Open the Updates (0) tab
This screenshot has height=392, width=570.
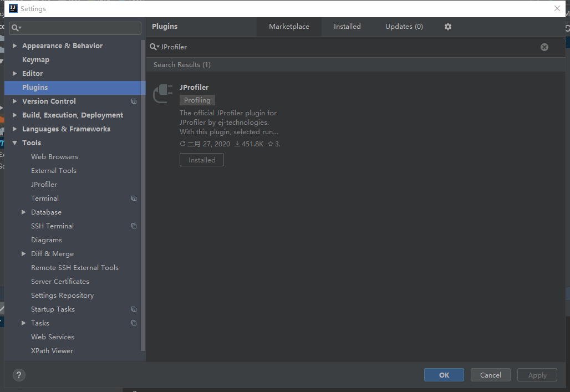point(404,27)
